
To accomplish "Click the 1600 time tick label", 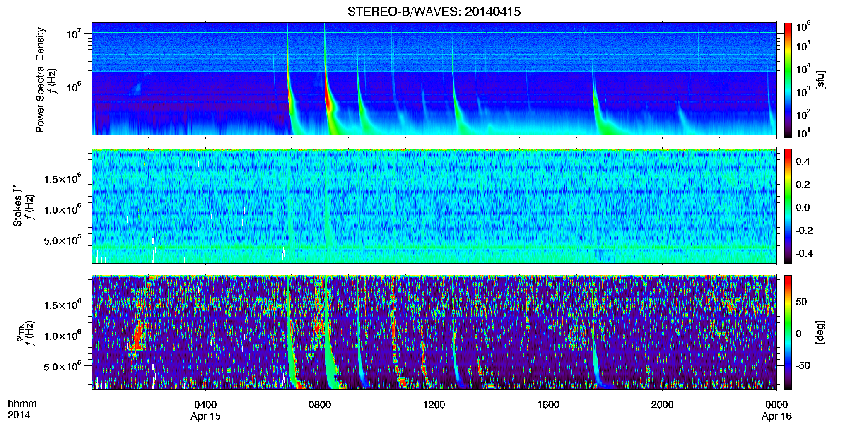I will (548, 404).
